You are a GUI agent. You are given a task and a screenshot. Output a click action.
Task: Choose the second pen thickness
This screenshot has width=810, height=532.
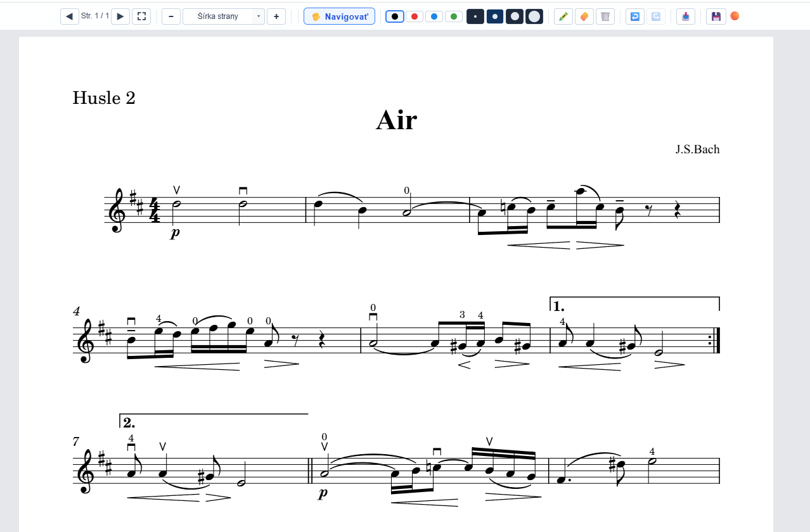(495, 16)
